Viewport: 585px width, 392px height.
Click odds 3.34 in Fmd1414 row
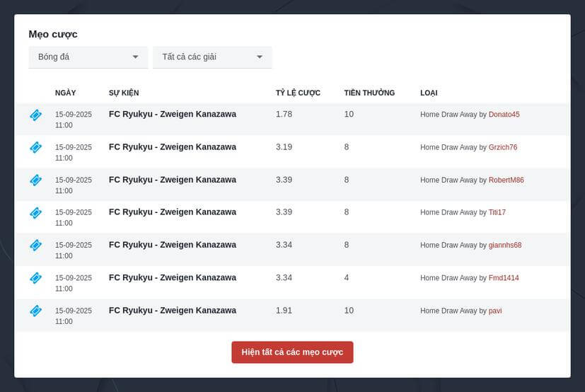284,278
